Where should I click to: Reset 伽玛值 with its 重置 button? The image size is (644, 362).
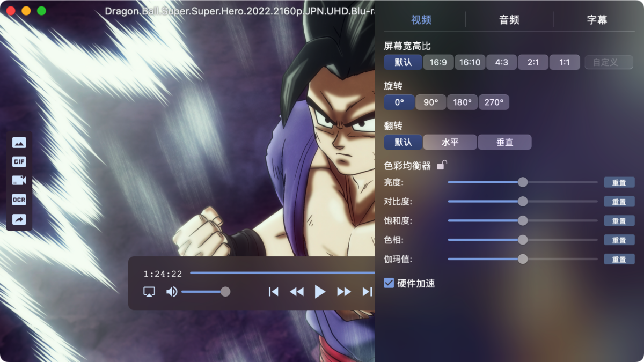click(x=619, y=259)
